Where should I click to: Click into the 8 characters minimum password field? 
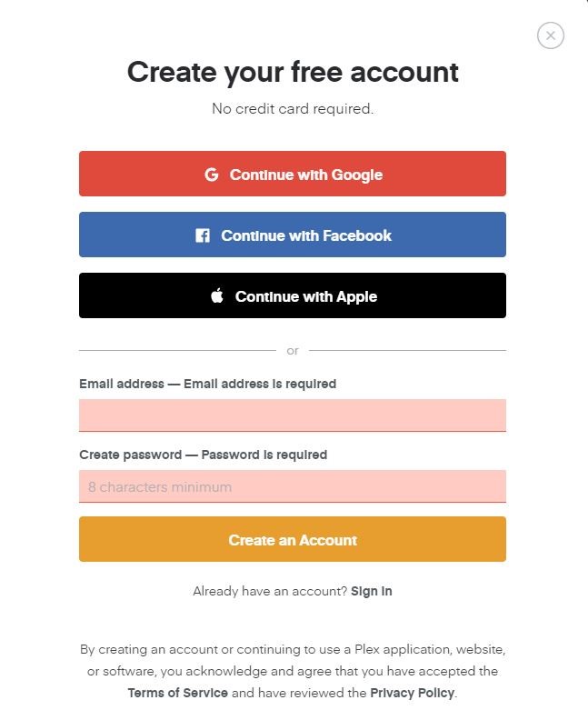click(293, 486)
